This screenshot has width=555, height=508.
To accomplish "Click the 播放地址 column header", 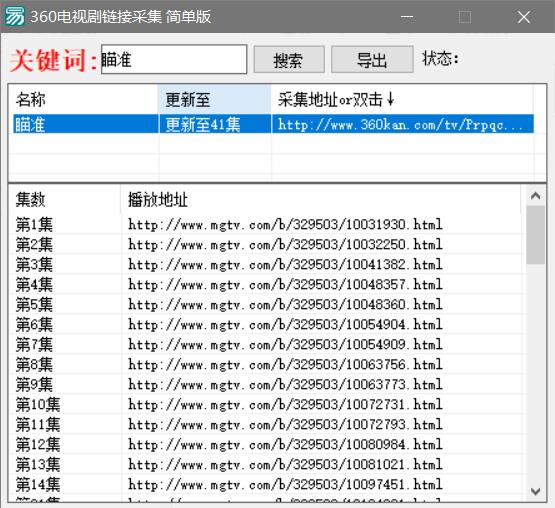I will (321, 199).
